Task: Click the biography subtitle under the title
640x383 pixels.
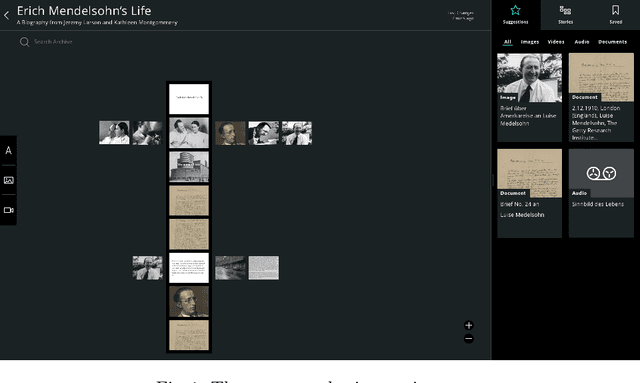Action: pos(97,22)
